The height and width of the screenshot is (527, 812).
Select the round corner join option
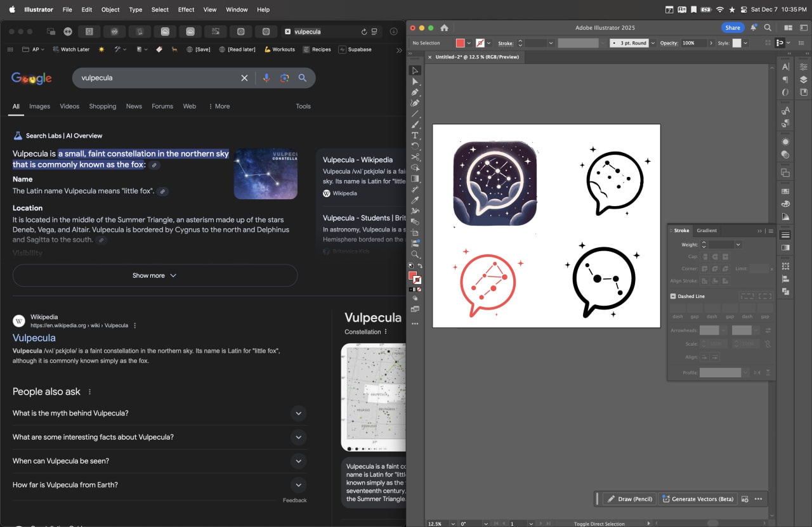pos(715,269)
